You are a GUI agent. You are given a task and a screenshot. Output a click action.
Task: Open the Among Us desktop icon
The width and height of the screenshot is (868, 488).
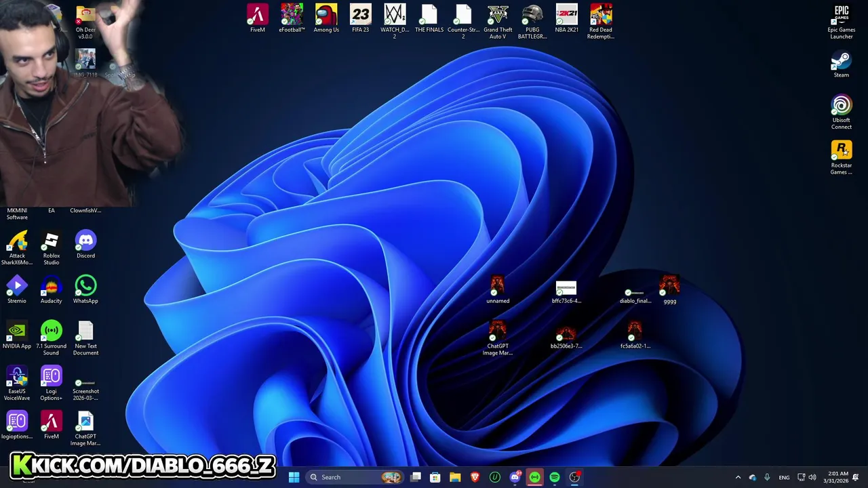pyautogui.click(x=326, y=19)
